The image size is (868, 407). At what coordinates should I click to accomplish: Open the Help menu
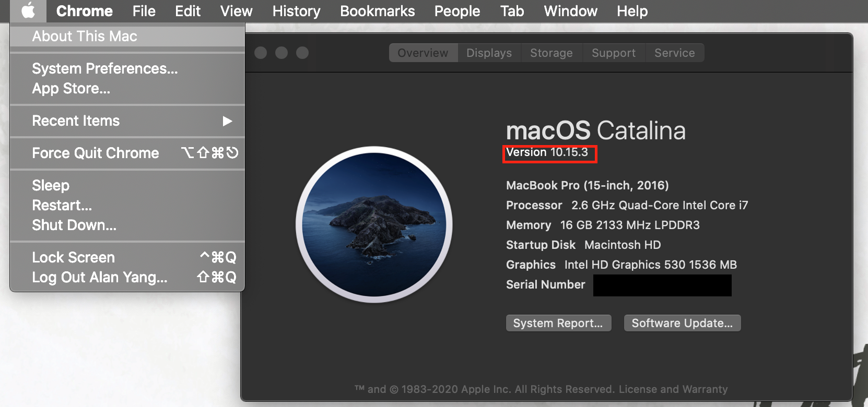pyautogui.click(x=632, y=11)
